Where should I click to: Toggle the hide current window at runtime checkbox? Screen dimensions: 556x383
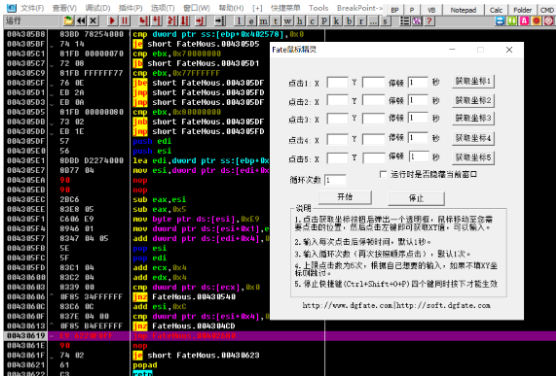[383, 174]
